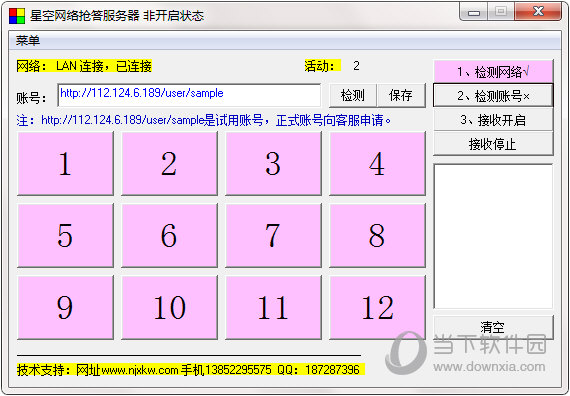Viewport: 570px width, 396px height.
Task: Click the blue 注: trial account note
Action: pos(204,120)
